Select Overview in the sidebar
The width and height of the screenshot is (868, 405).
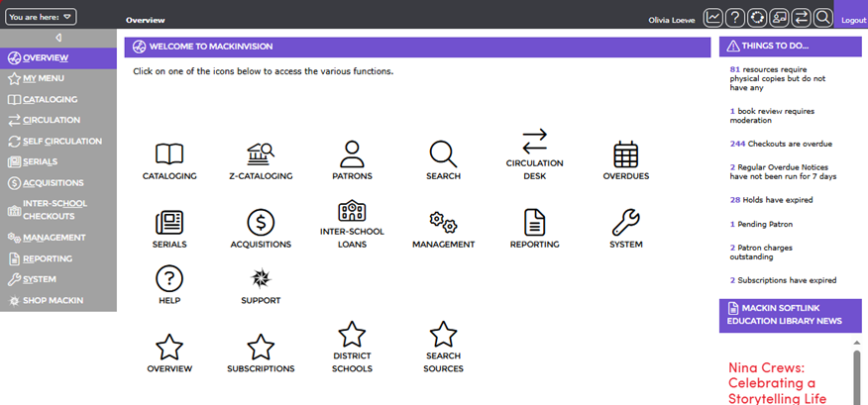click(x=58, y=58)
